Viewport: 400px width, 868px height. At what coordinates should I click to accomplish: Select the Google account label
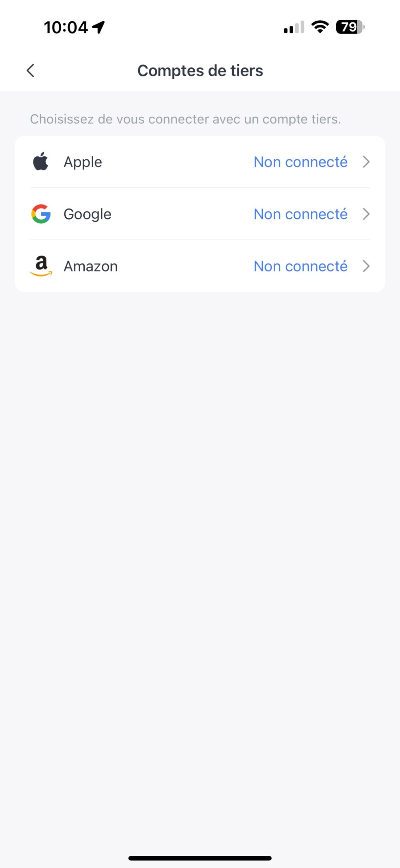click(x=87, y=214)
